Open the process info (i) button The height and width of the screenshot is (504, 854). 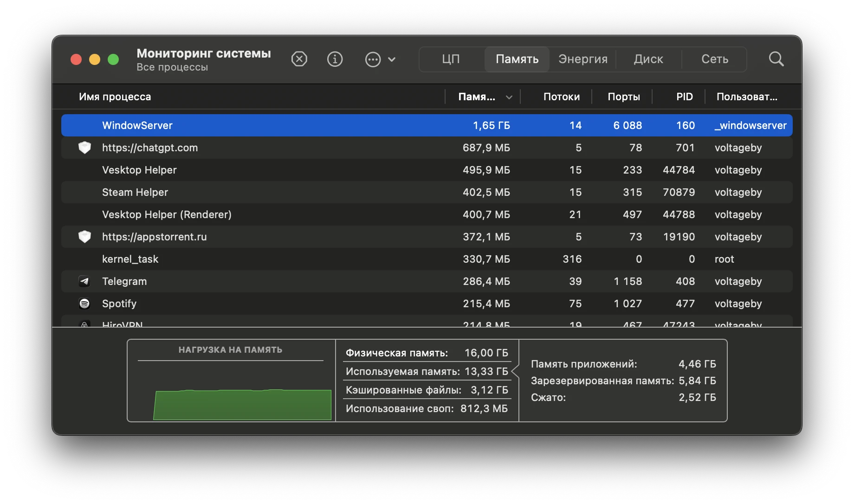coord(335,59)
